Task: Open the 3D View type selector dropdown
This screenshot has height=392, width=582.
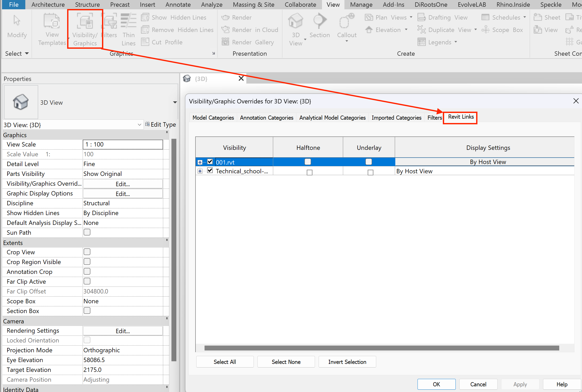Action: click(175, 102)
